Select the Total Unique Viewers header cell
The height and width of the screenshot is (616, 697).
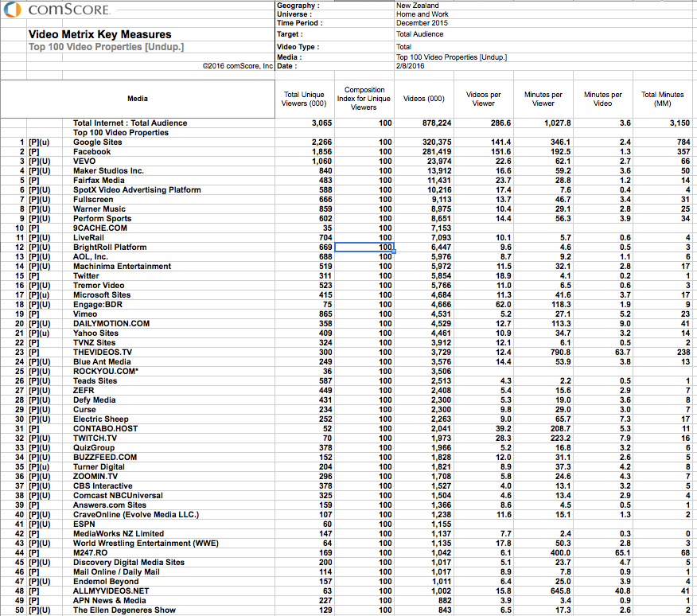pyautogui.click(x=305, y=99)
